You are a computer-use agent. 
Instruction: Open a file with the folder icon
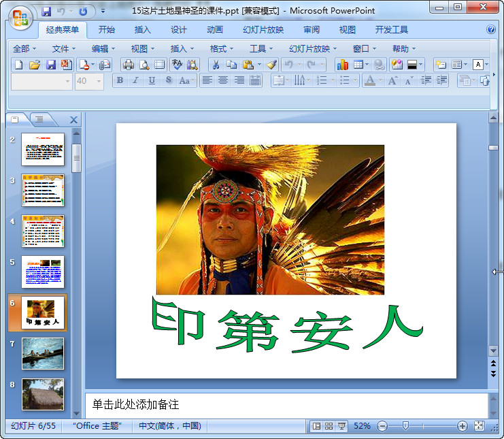tap(35, 65)
